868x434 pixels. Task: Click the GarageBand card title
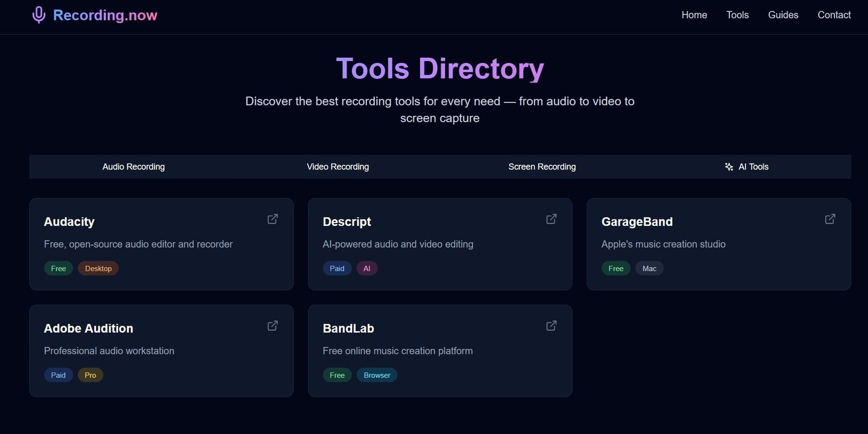coord(637,222)
